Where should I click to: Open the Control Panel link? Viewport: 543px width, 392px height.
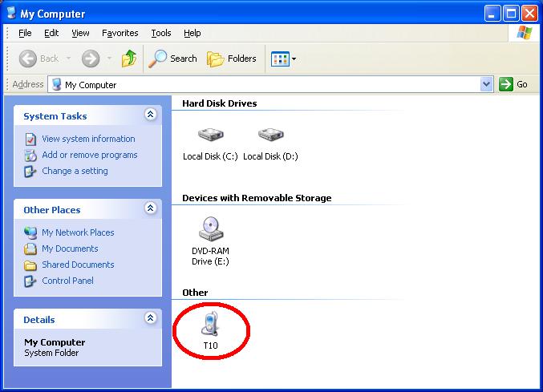pyautogui.click(x=67, y=281)
